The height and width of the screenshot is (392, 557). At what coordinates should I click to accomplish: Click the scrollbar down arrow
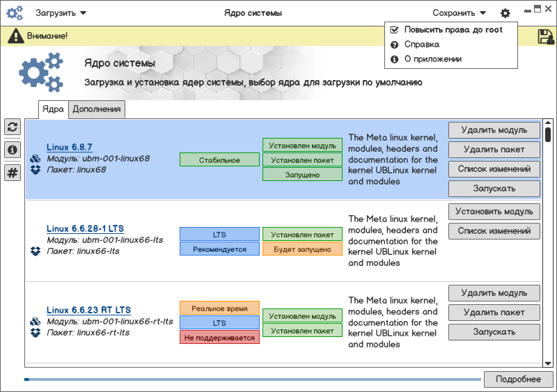(x=548, y=363)
